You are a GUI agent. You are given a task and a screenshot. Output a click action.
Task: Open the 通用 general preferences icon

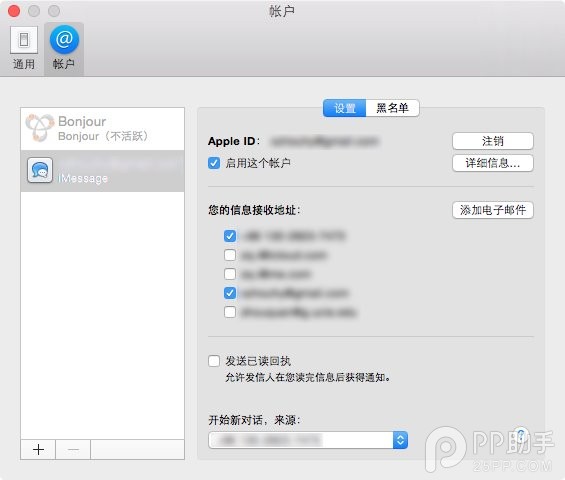tap(24, 40)
